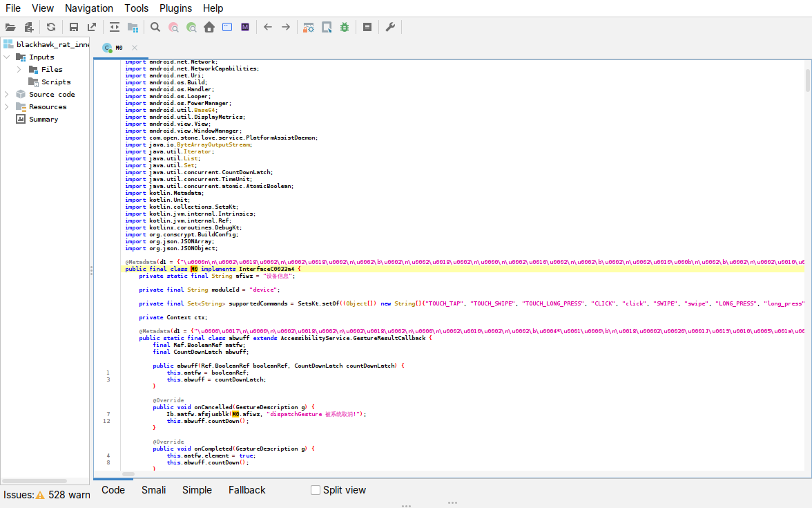Screen dimensions: 812x508
Task: Click the vertical scrollbar of code editor
Action: pyautogui.click(x=807, y=80)
